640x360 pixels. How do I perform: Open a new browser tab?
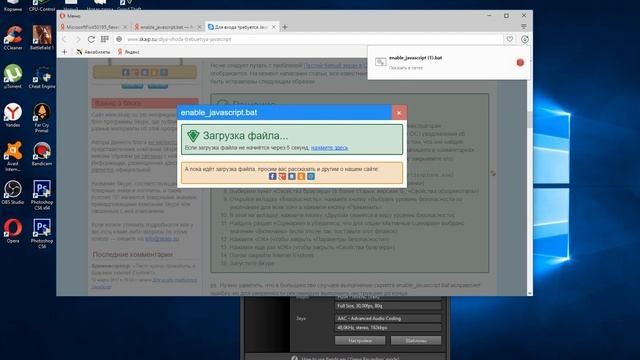[x=285, y=27]
